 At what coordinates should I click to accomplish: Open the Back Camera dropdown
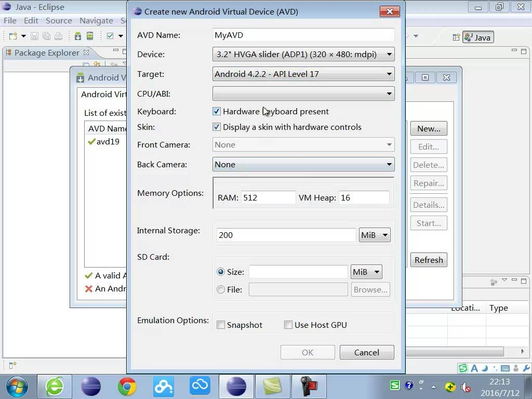[x=303, y=164]
